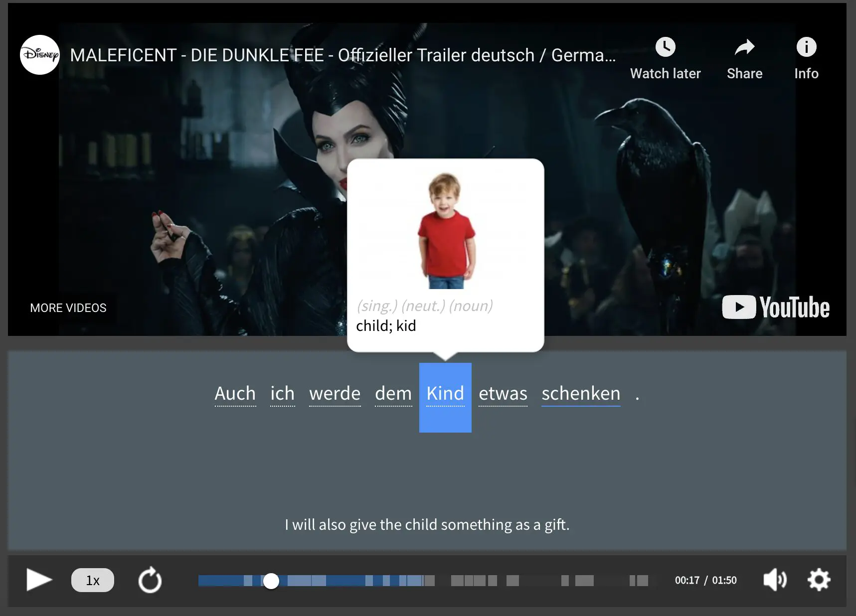Click the word "schenken"
The image size is (856, 616).
coord(581,394)
